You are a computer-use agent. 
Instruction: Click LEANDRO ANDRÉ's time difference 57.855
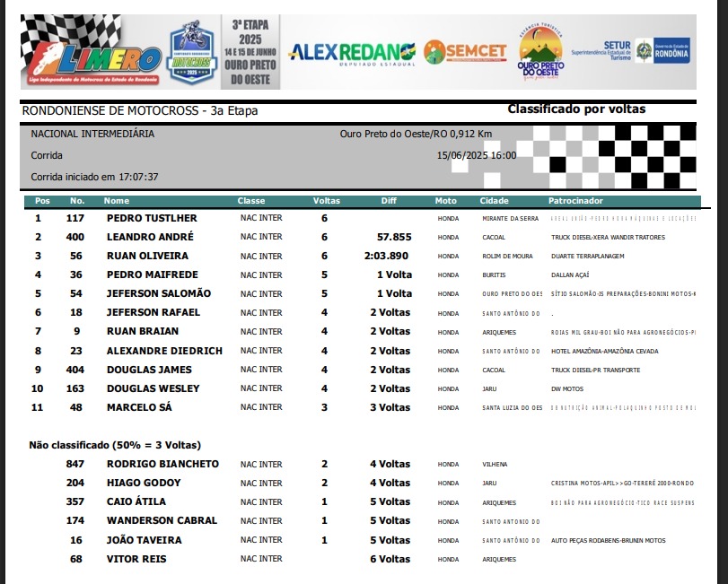pos(394,237)
